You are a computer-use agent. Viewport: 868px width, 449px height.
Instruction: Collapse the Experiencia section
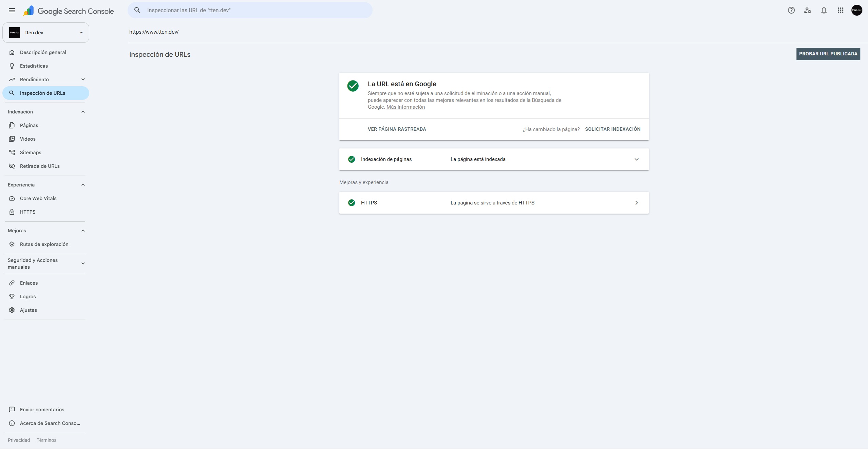(x=83, y=185)
